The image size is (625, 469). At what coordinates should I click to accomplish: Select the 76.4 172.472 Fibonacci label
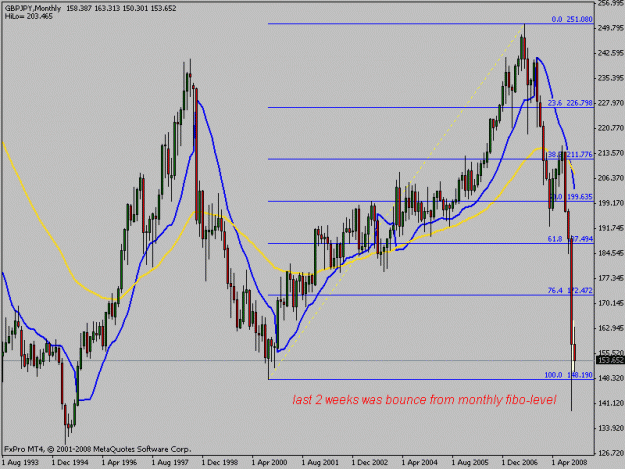pos(570,290)
